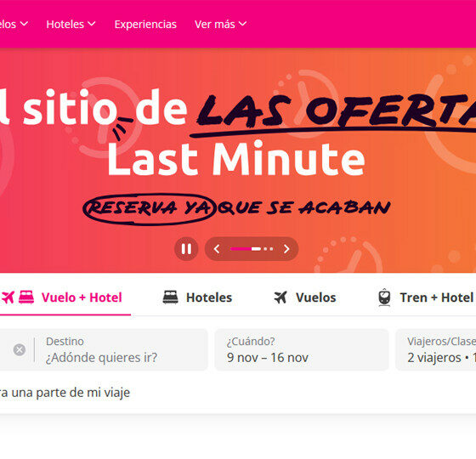Expand the Hoteles dropdown menu
The image size is (476, 459).
(71, 24)
